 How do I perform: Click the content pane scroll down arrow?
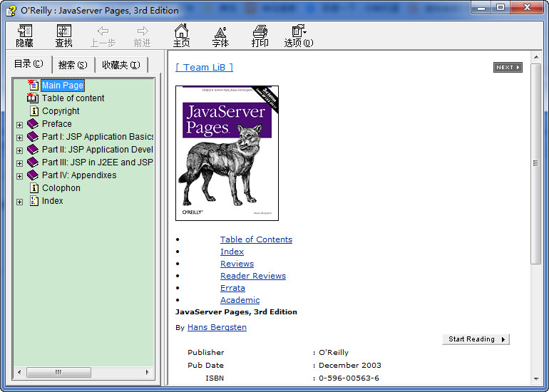pos(536,379)
